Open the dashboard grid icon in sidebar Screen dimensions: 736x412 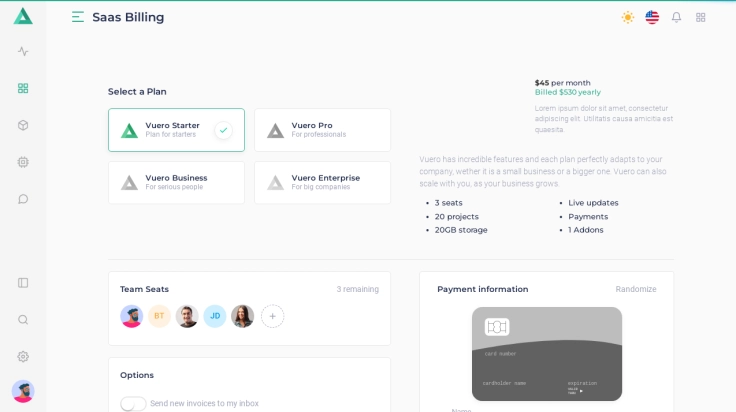(x=23, y=88)
